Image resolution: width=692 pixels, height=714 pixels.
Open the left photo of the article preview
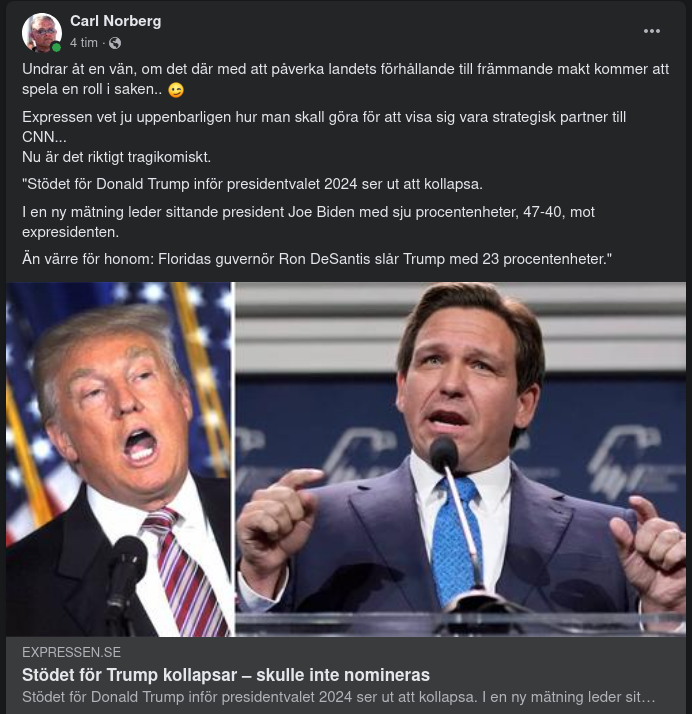[119, 459]
